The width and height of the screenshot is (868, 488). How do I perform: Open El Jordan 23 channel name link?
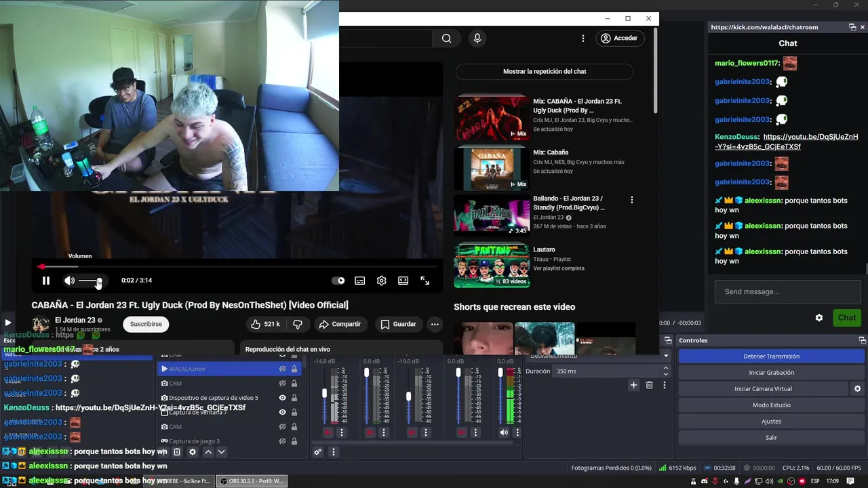point(75,320)
